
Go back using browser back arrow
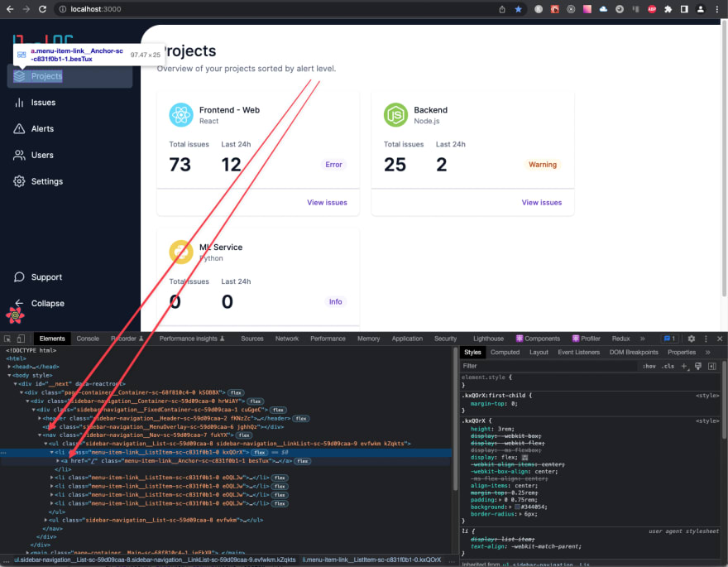[x=10, y=9]
